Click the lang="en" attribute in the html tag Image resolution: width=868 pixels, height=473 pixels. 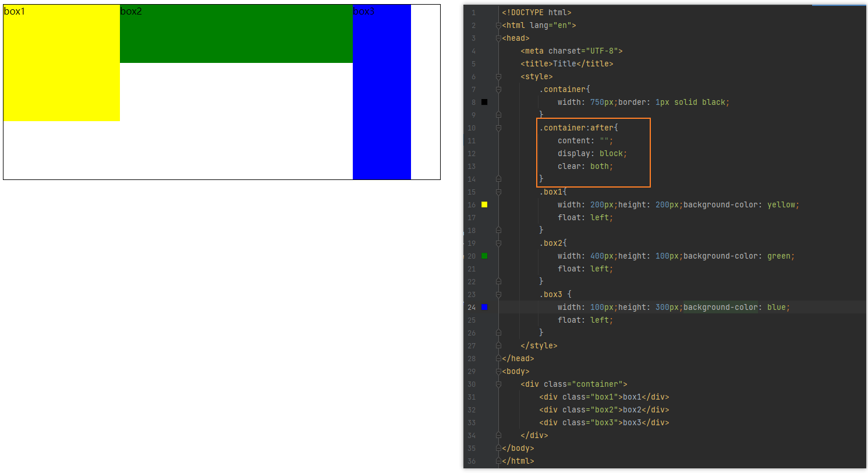[550, 25]
